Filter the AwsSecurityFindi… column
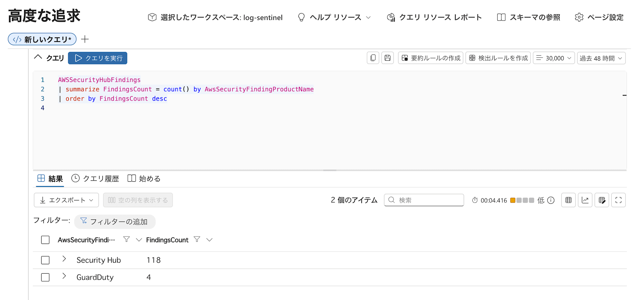 pos(127,239)
